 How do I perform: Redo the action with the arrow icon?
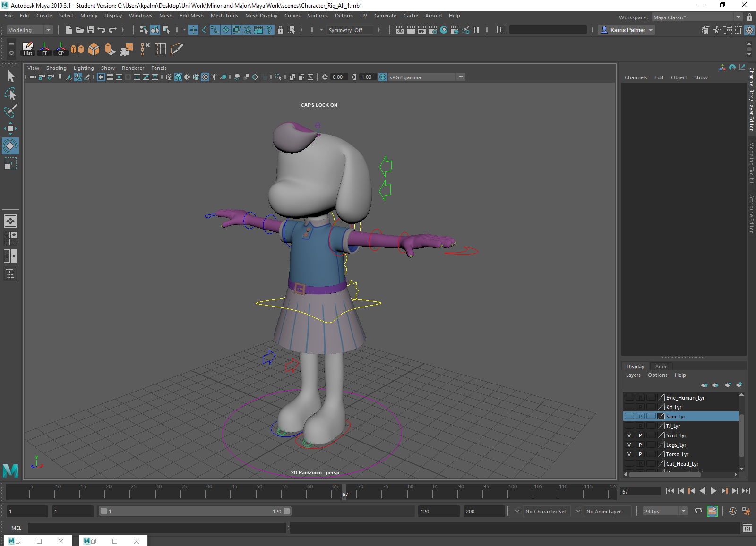click(112, 30)
